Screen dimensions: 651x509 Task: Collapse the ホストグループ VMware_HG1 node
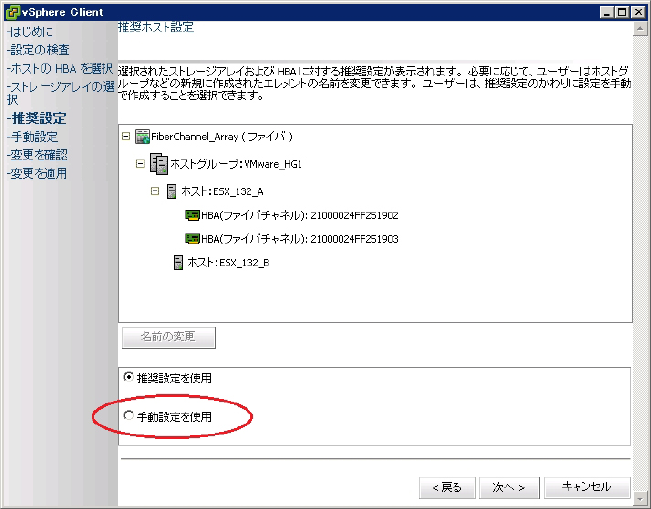point(140,164)
